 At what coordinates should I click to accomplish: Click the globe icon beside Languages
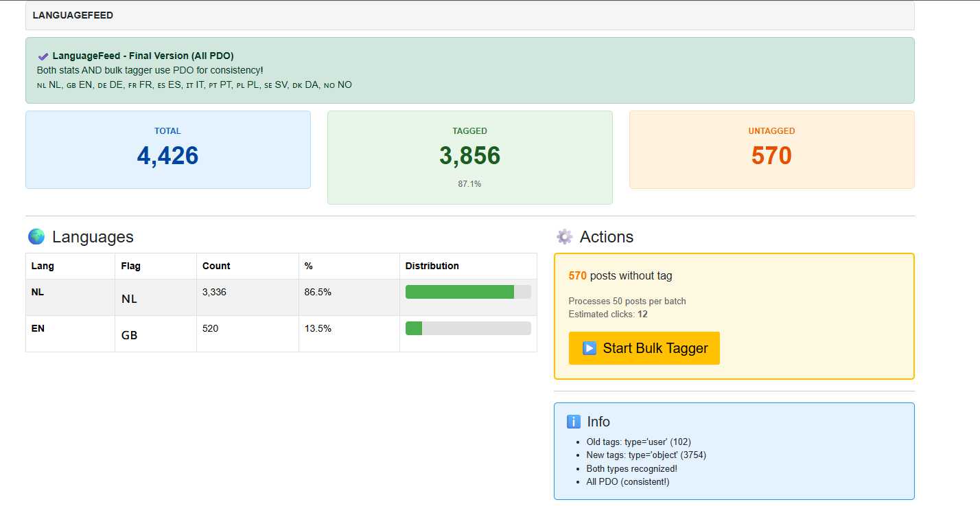pos(36,237)
